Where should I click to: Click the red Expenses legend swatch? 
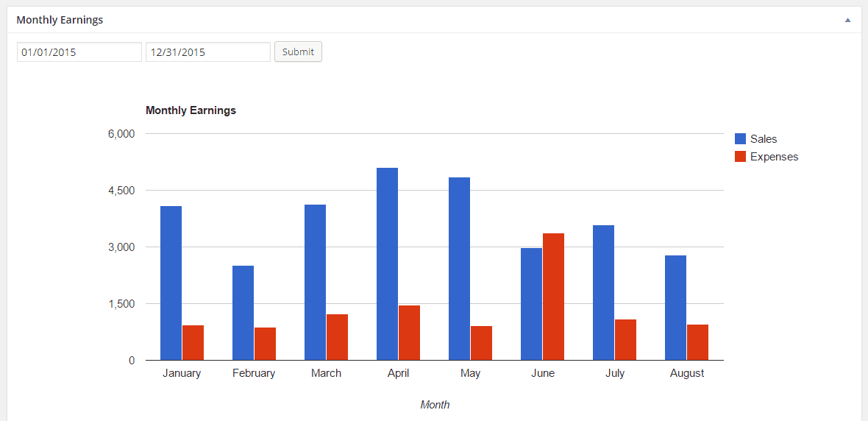(x=740, y=157)
